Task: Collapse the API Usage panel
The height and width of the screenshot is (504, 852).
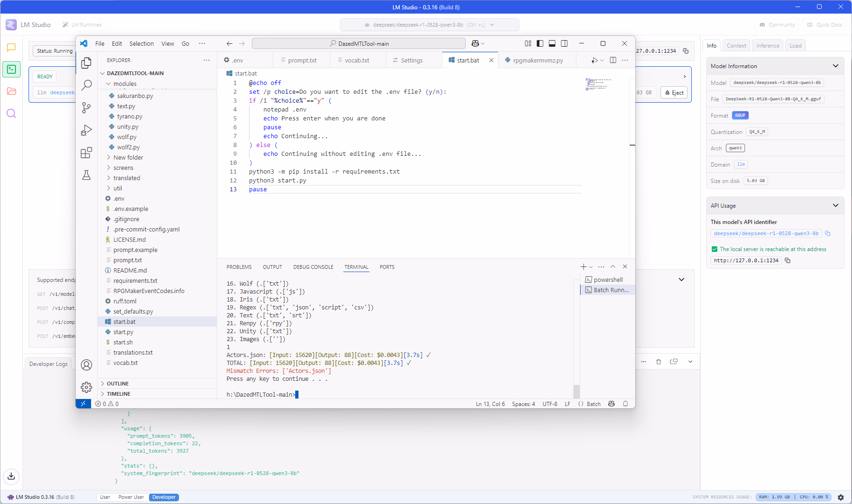Action: pyautogui.click(x=836, y=205)
